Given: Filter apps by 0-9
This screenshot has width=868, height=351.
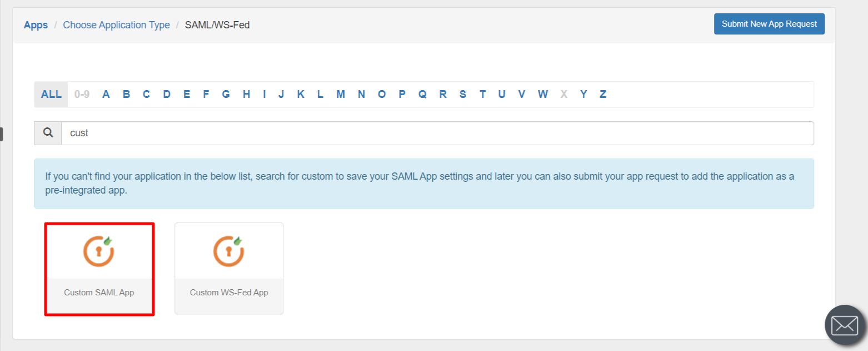Looking at the screenshot, I should tap(82, 94).
